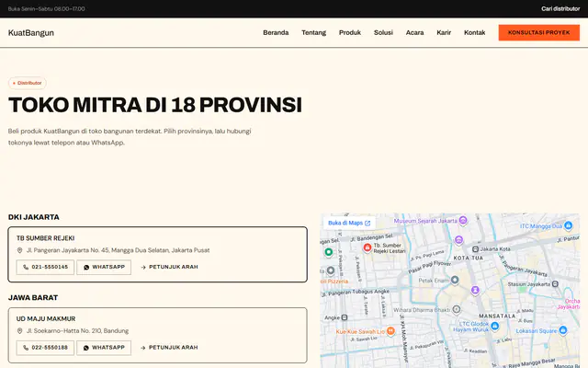Open WhatsApp for TB Sumber Rejeki
Screen dimensions: 588x368
[104, 267]
